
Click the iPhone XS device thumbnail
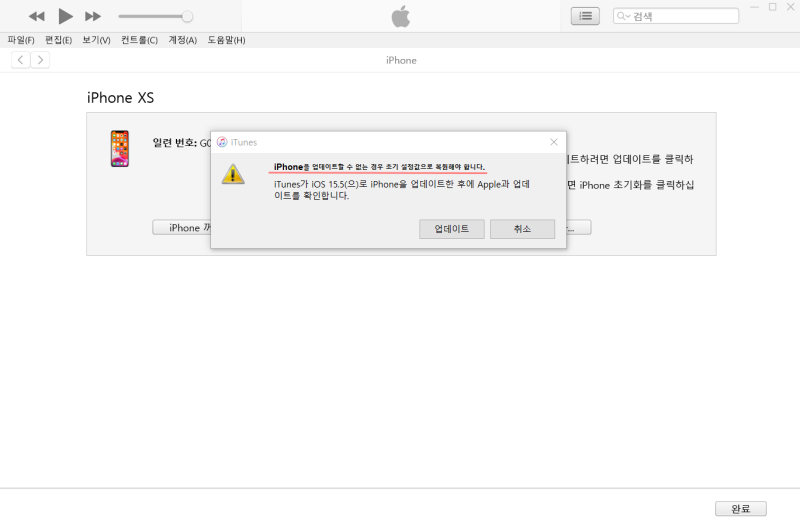120,148
